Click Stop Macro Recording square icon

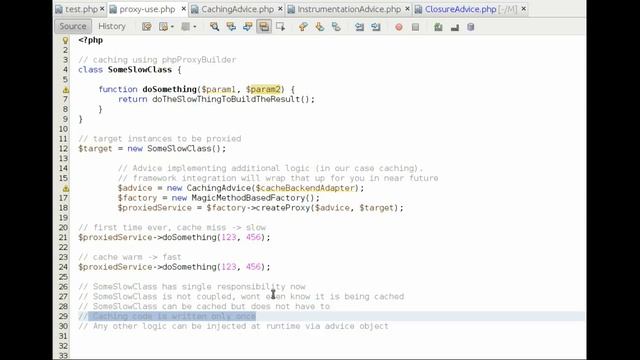point(416,27)
